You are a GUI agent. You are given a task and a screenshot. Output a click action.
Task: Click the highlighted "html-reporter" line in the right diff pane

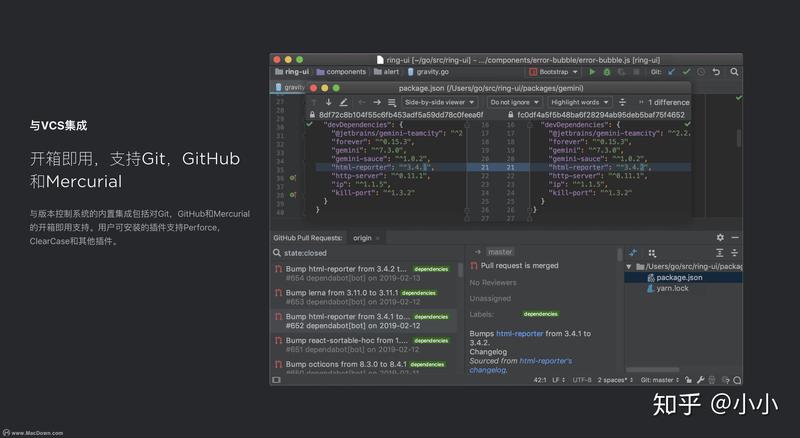[x=611, y=167]
